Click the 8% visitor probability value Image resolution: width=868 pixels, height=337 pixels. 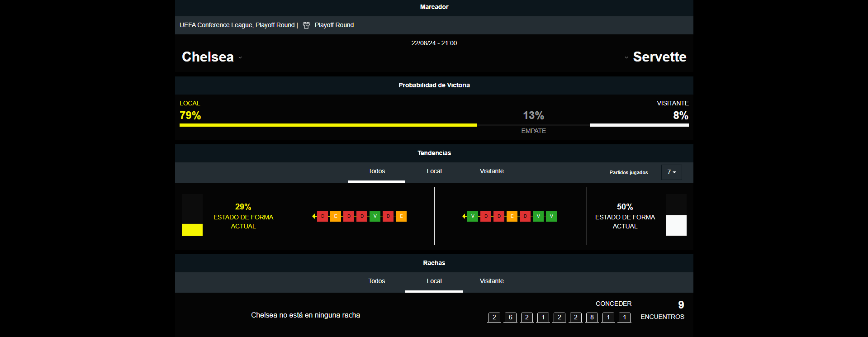(x=681, y=115)
